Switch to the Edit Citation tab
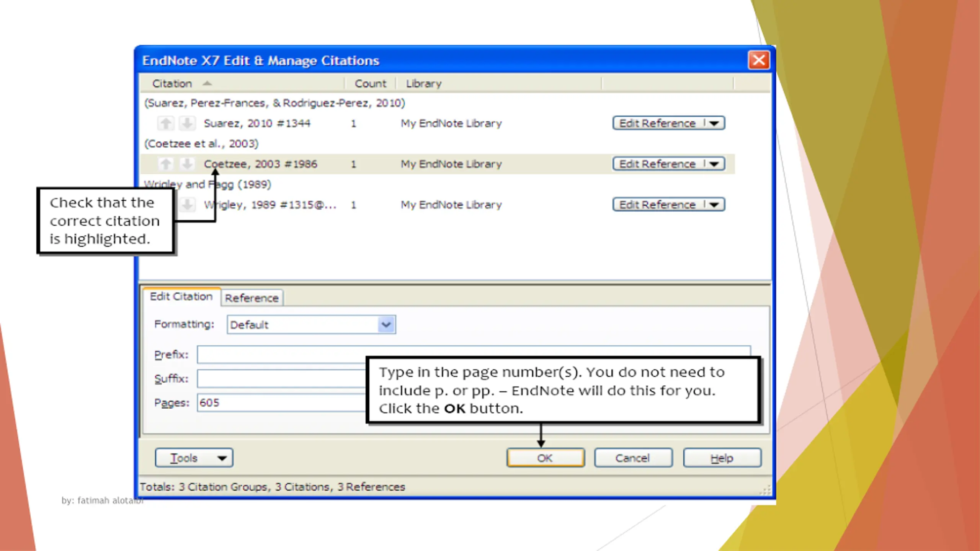This screenshot has height=551, width=980. coord(181,297)
